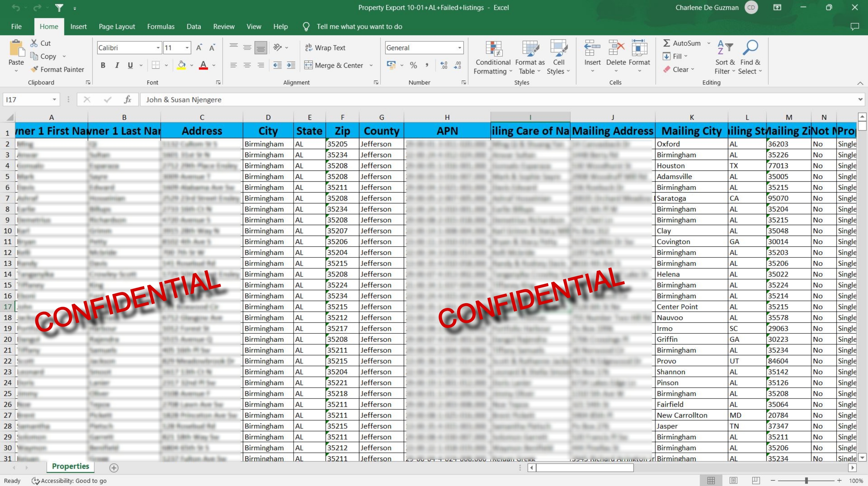Expand the Number Format General dropdown
Image resolution: width=868 pixels, height=486 pixels.
(x=459, y=48)
